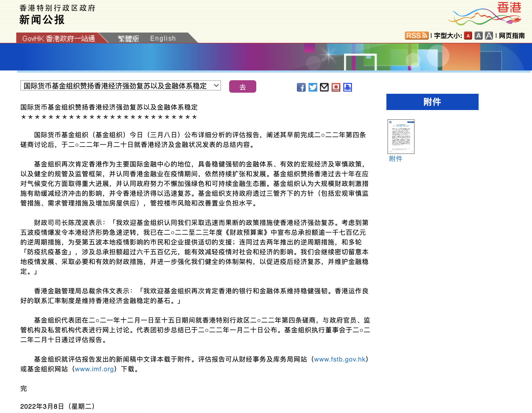The image size is (532, 413).
Task: Subscribe to the RSS feed
Action: [416, 36]
